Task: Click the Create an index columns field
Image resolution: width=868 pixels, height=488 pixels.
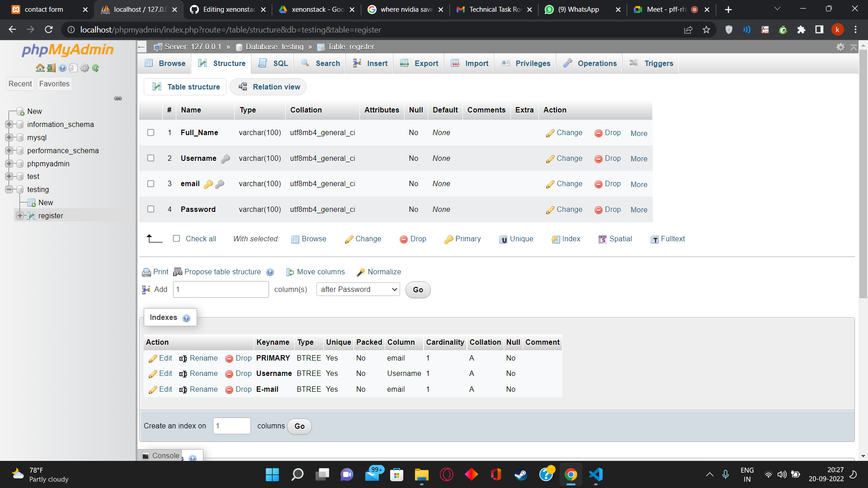Action: click(231, 426)
